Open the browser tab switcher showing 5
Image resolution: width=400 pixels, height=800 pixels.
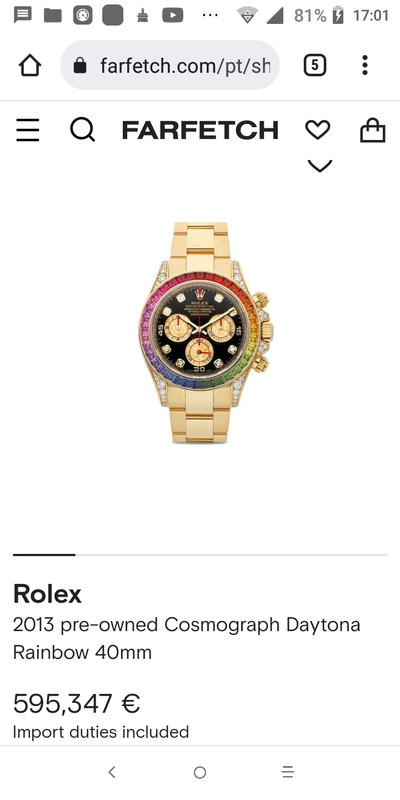[315, 65]
